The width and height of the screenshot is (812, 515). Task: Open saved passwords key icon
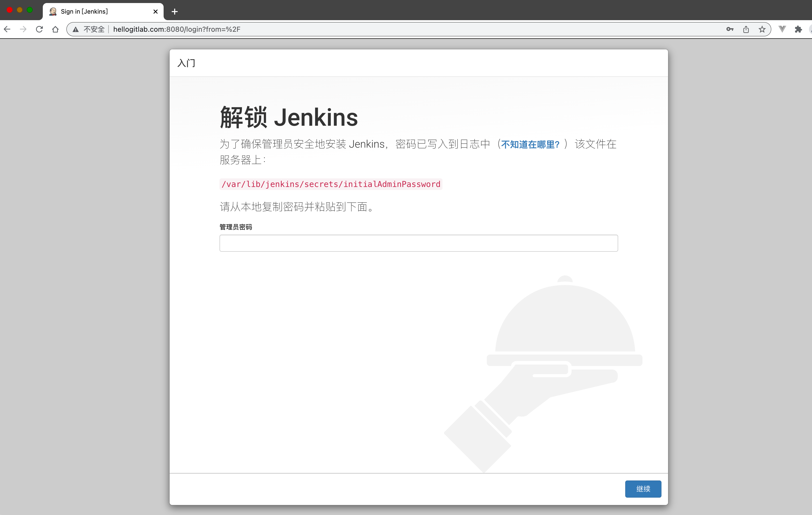[x=730, y=29]
